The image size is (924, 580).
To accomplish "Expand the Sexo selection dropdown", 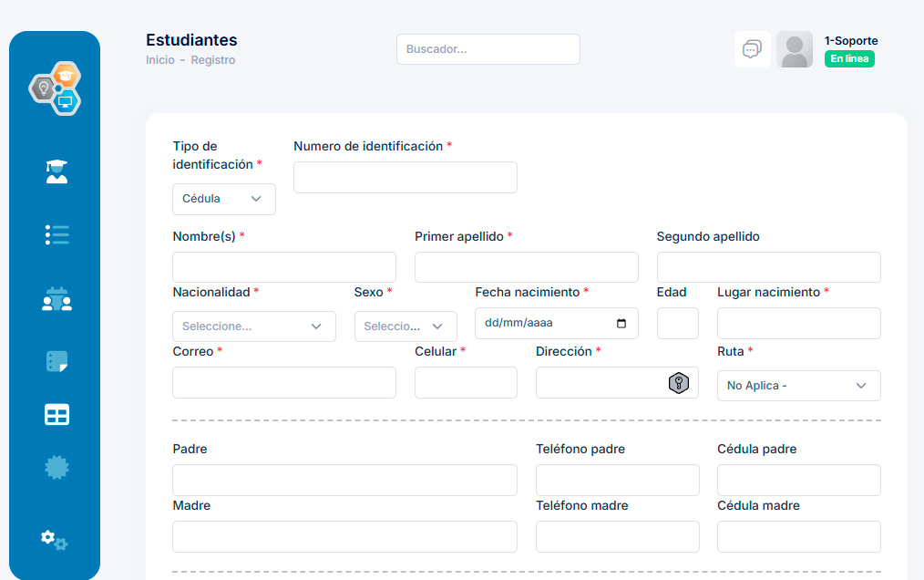I will tap(405, 326).
